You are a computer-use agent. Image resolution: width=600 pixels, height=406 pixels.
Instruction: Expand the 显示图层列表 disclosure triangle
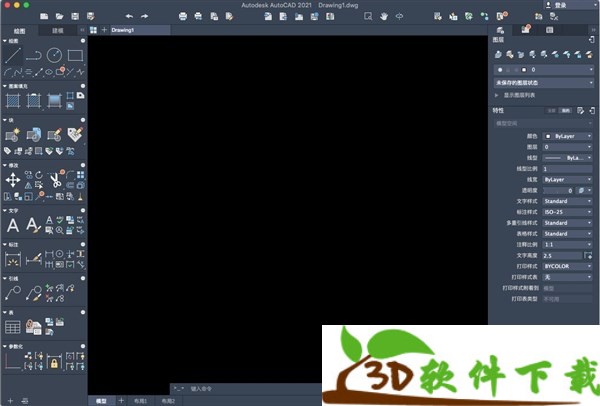click(497, 95)
